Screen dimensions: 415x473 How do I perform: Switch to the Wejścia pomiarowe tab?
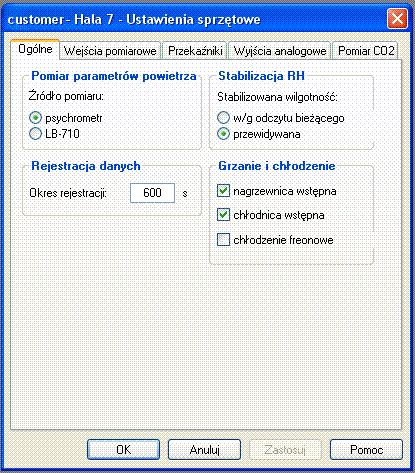click(110, 51)
